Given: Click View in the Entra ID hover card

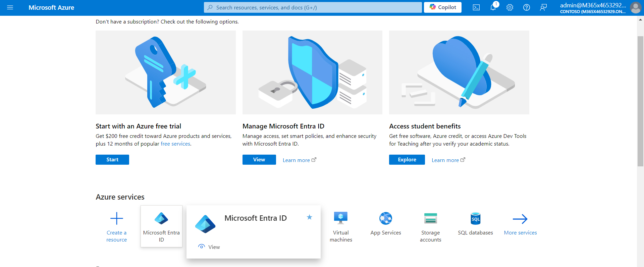Looking at the screenshot, I should click(x=209, y=247).
